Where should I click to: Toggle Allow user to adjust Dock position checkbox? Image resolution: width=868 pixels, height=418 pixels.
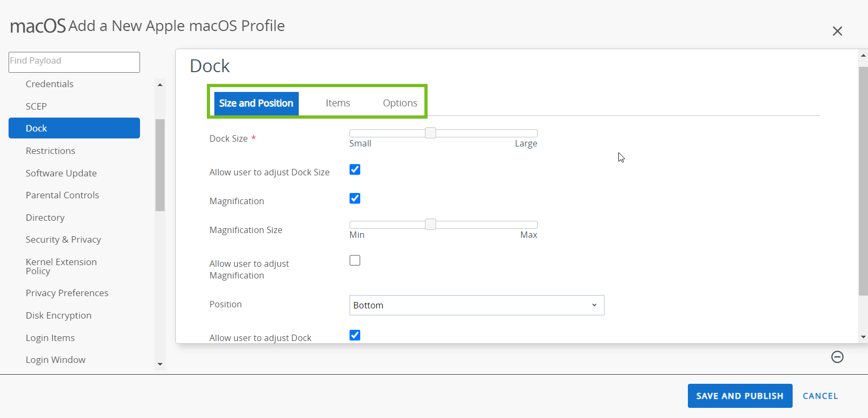(x=355, y=335)
